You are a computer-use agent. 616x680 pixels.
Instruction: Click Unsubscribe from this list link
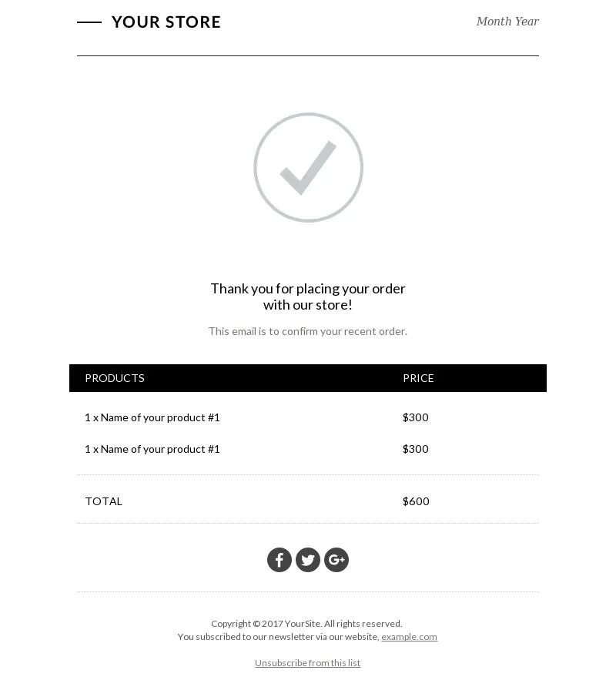[x=308, y=662]
